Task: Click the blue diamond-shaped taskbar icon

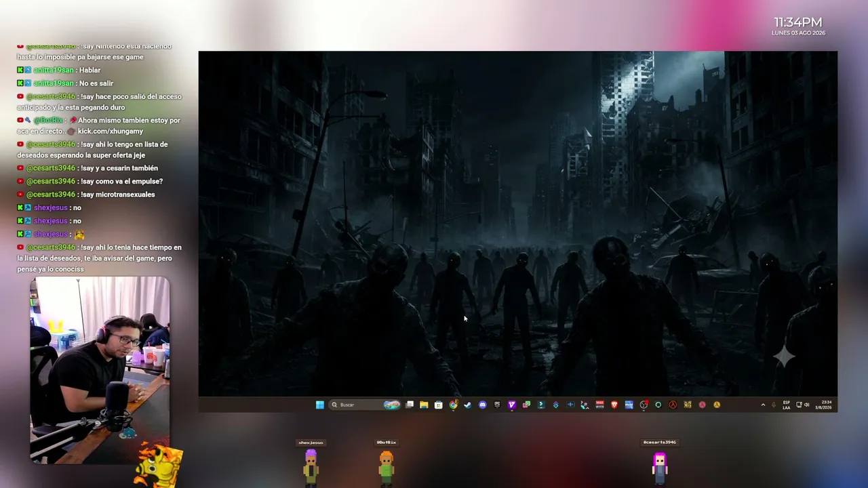Action: point(555,405)
